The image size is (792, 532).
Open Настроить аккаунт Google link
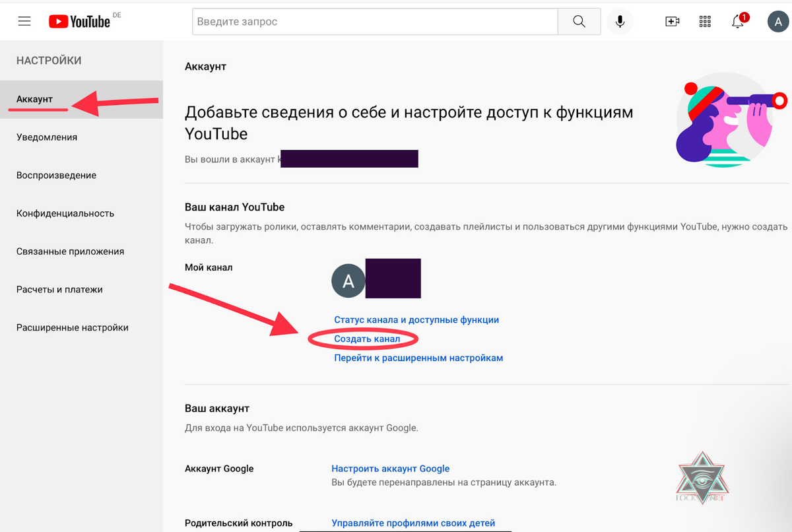coord(391,469)
